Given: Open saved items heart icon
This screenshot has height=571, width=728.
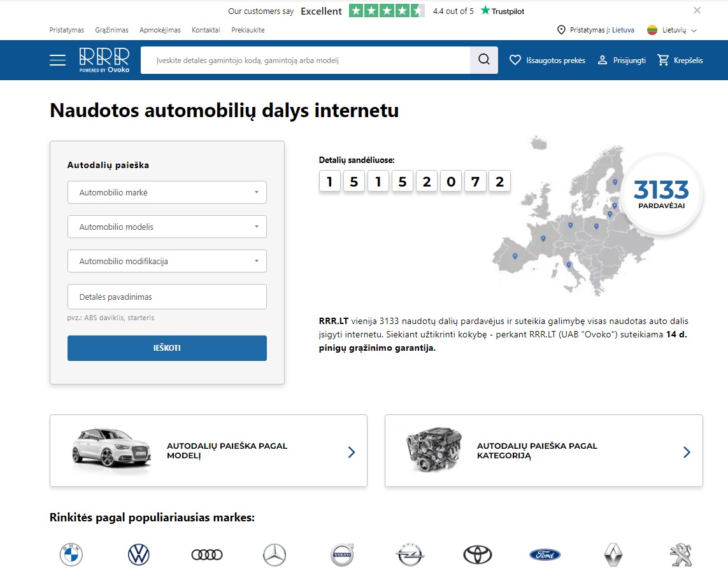Looking at the screenshot, I should [x=515, y=60].
